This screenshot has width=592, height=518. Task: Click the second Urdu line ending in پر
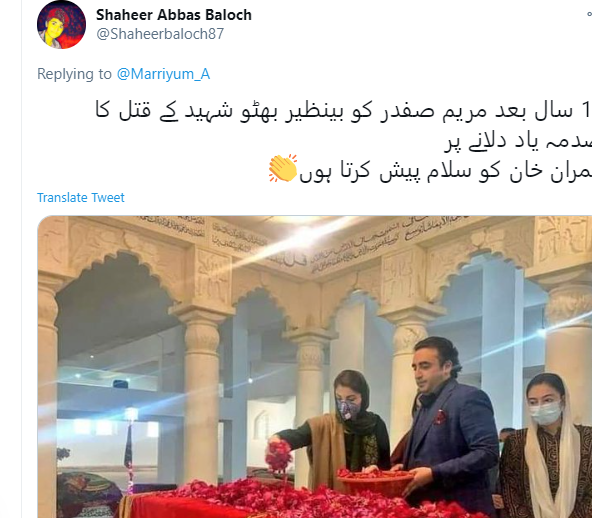pyautogui.click(x=518, y=142)
